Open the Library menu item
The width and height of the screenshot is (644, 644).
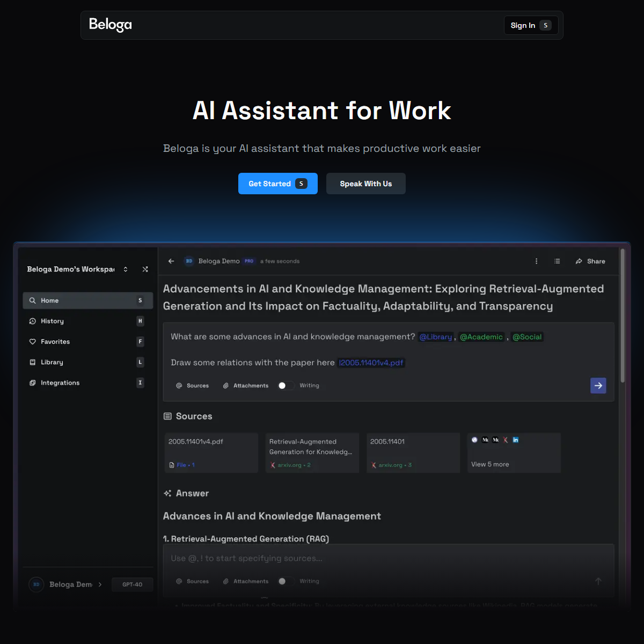(x=88, y=362)
